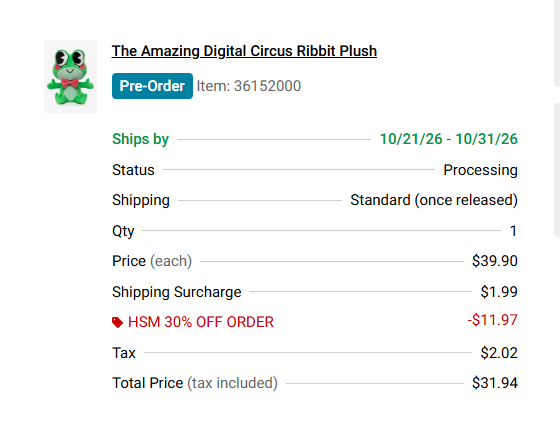Open The Amazing Digital Circus Ribbit Plush link

[244, 51]
